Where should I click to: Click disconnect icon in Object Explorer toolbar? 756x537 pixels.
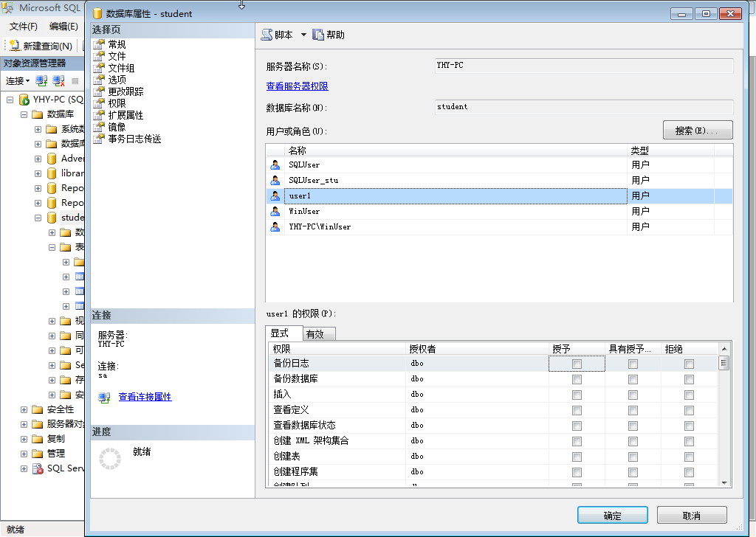59,81
